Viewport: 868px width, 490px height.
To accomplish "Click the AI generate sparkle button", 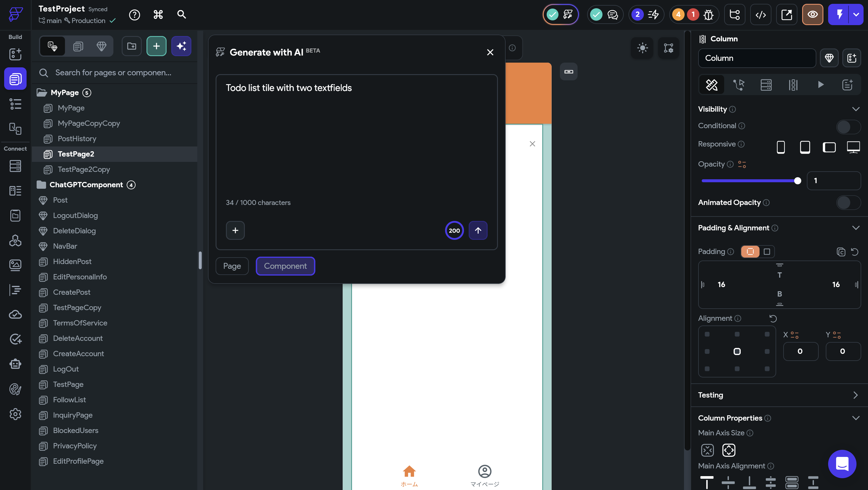I will 181,46.
